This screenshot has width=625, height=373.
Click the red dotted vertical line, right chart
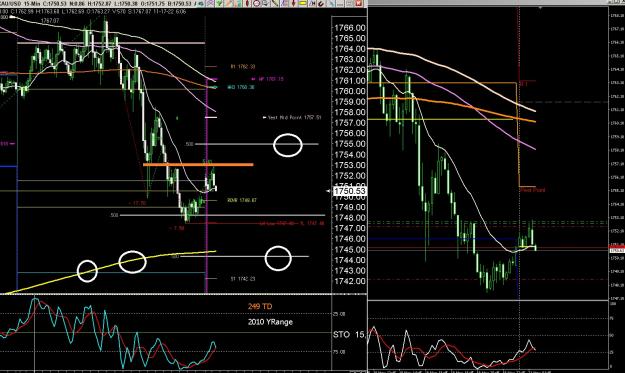click(518, 44)
